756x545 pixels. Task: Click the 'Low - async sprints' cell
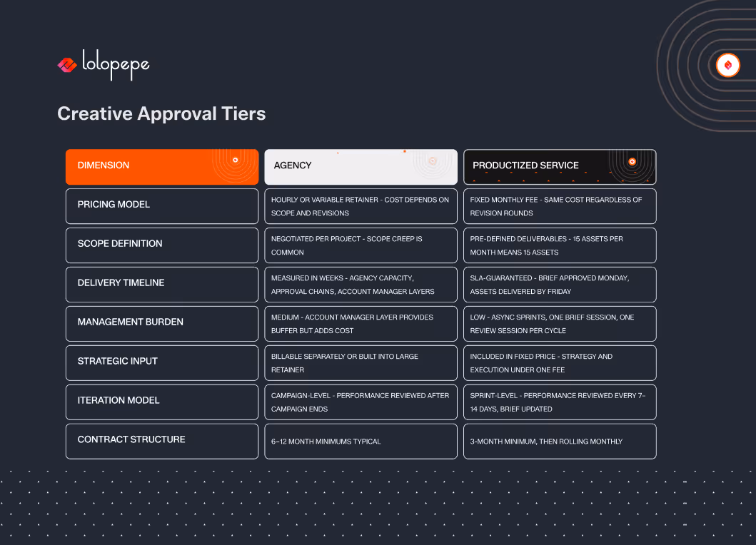(x=560, y=324)
